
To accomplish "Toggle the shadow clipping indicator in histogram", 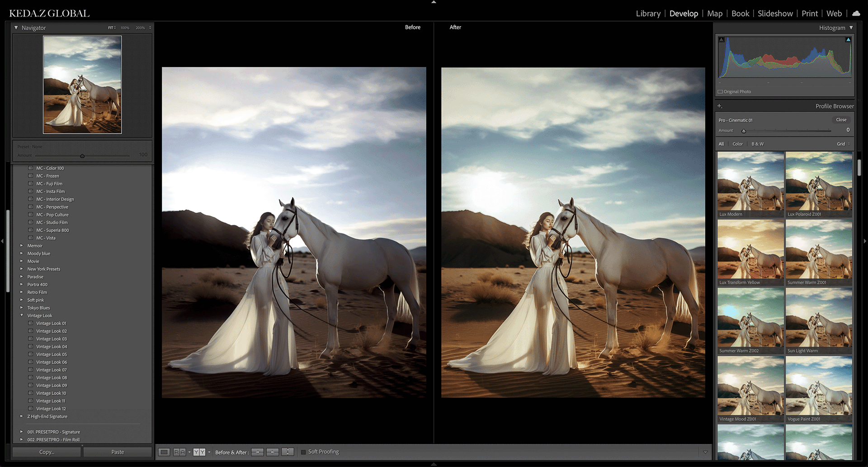I will coord(722,40).
